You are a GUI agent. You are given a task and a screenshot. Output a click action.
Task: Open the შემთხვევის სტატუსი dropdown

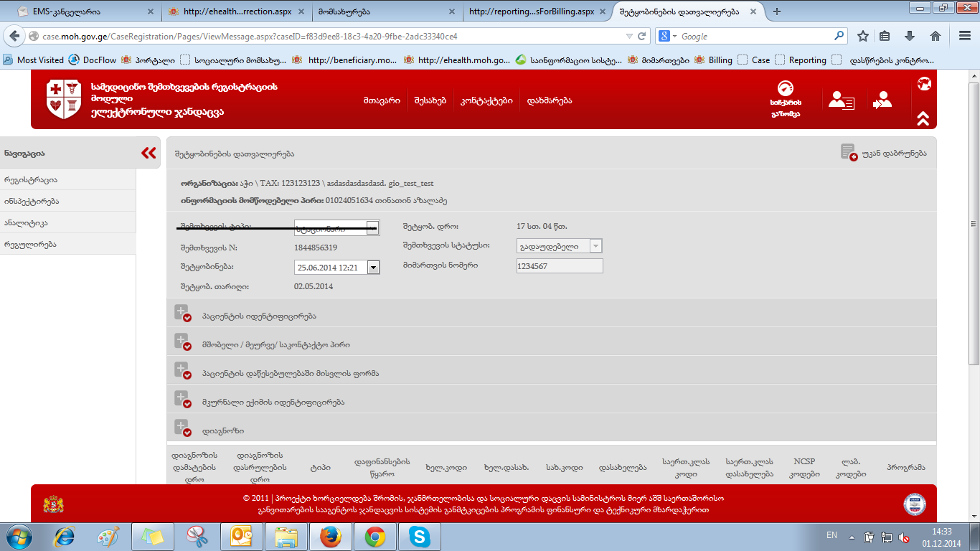point(595,246)
